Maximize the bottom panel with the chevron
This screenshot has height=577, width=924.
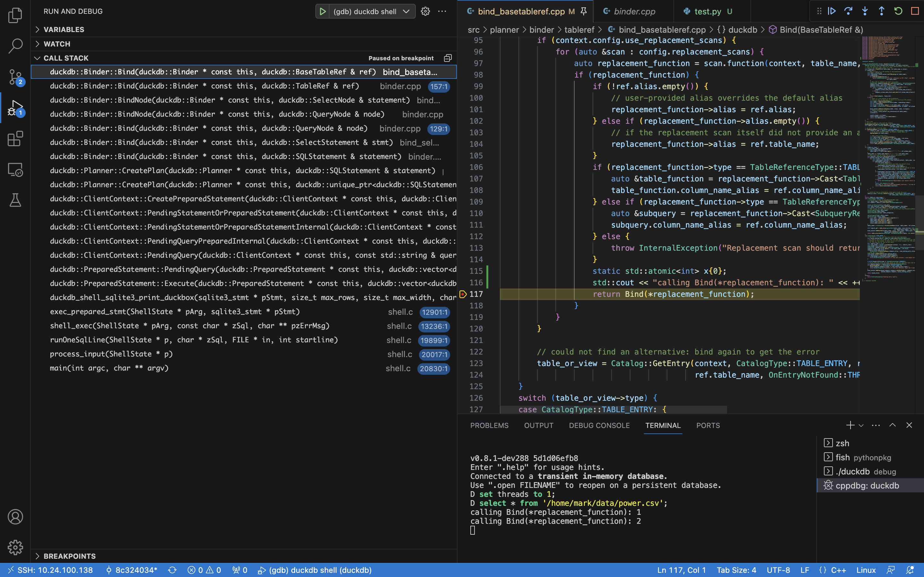tap(892, 425)
